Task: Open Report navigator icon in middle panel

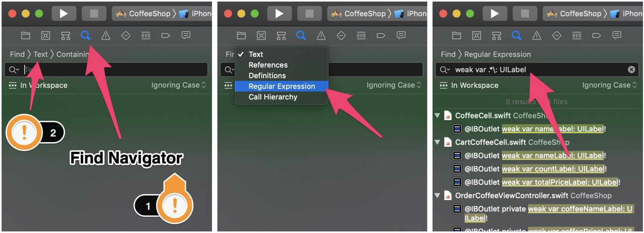Action: [x=401, y=35]
